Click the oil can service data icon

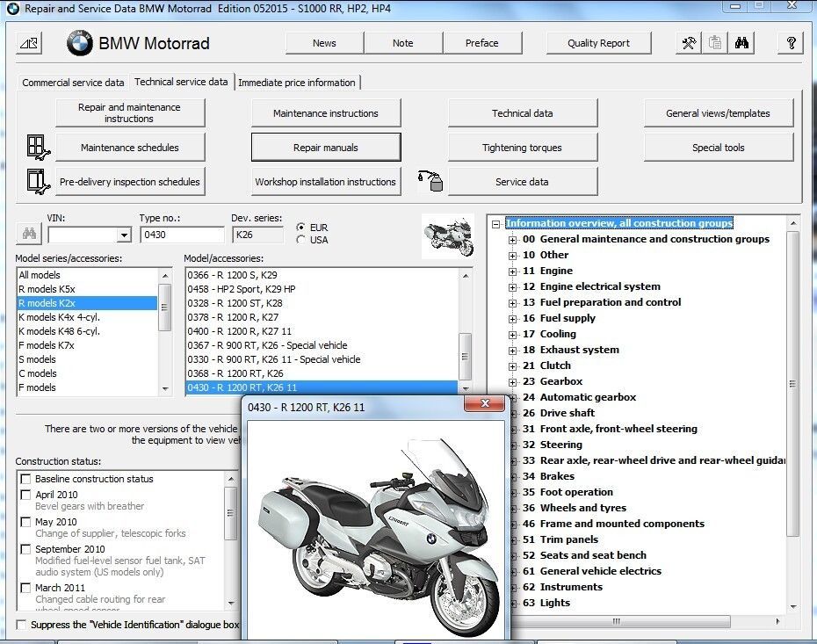pyautogui.click(x=430, y=181)
